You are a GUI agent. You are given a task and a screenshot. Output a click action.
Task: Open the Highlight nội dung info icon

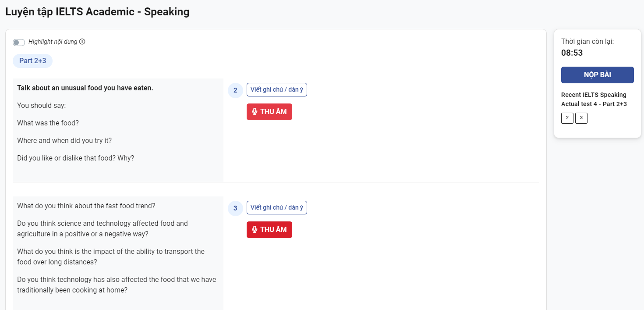[82, 42]
